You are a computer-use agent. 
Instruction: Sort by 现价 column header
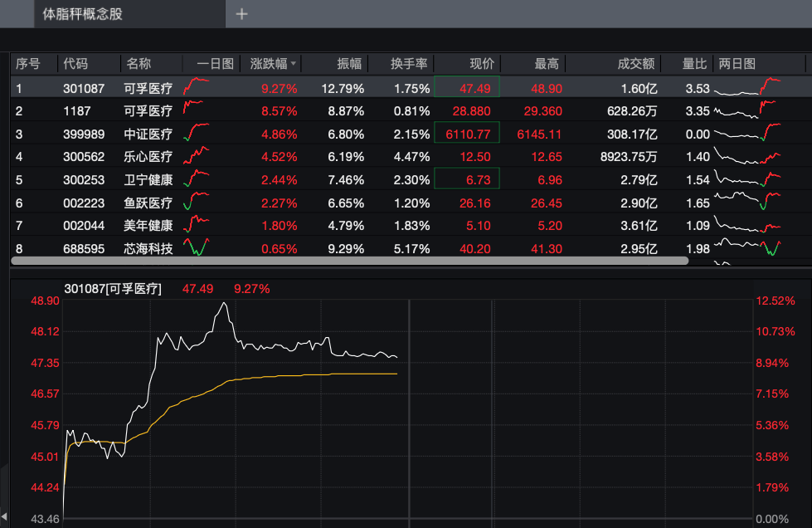coord(482,64)
